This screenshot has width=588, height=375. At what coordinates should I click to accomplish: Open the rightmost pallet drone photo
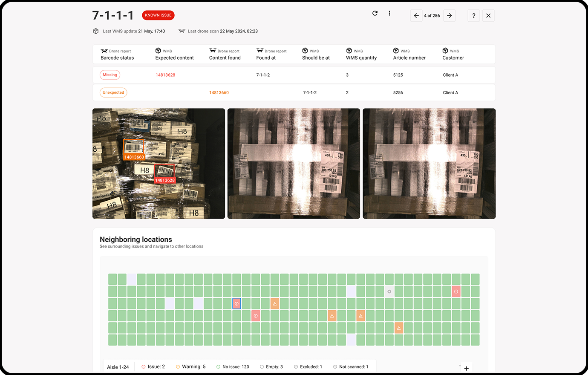(429, 164)
